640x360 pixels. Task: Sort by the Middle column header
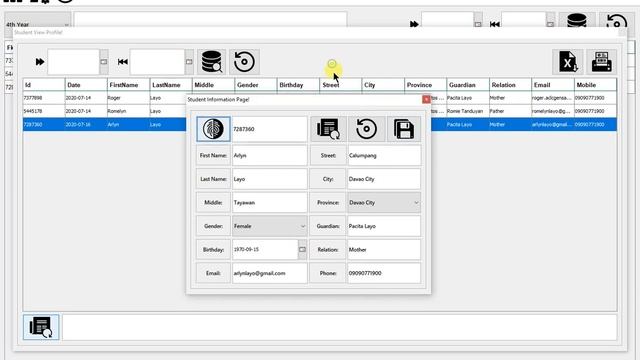pyautogui.click(x=213, y=85)
